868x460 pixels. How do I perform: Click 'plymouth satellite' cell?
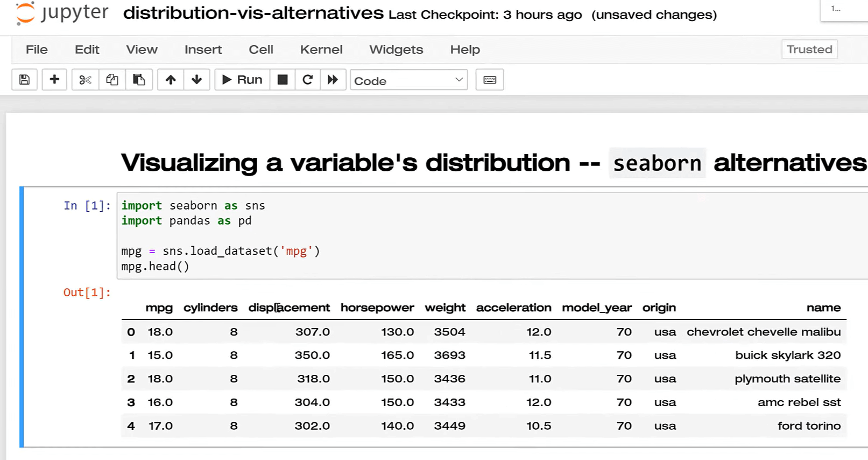[x=788, y=379]
